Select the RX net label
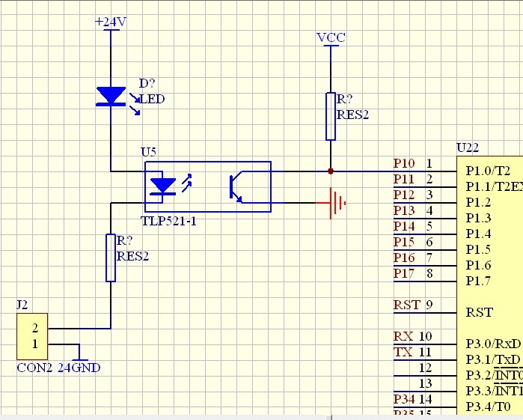Screen dimensions: 523x420 pos(404,337)
